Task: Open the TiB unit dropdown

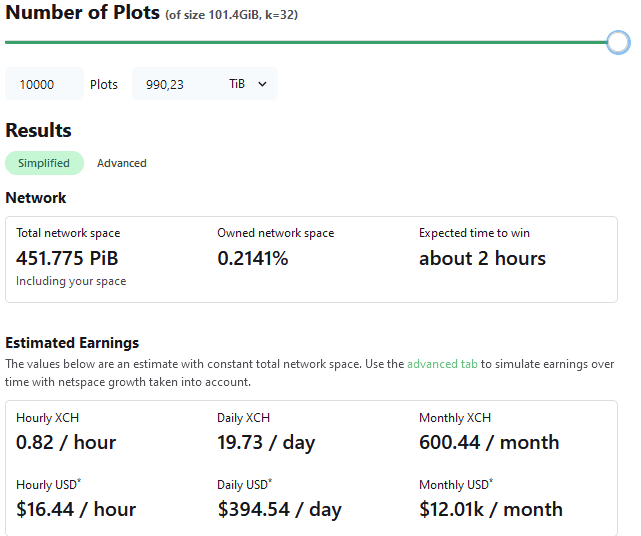Action: 249,84
